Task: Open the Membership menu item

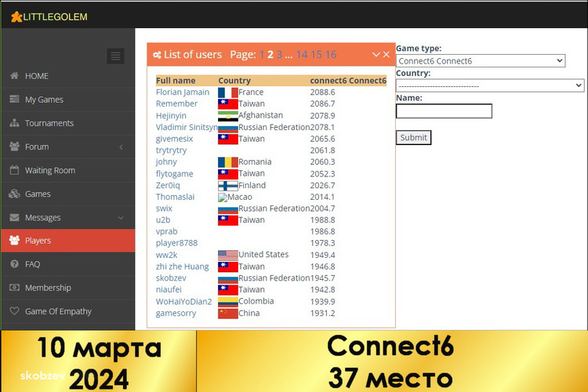Action: click(x=48, y=288)
